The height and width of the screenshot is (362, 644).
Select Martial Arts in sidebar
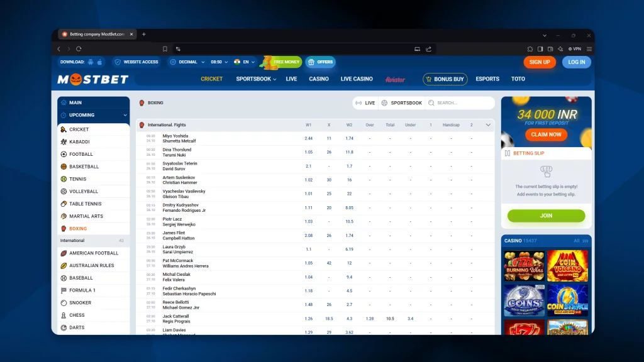pos(94,216)
